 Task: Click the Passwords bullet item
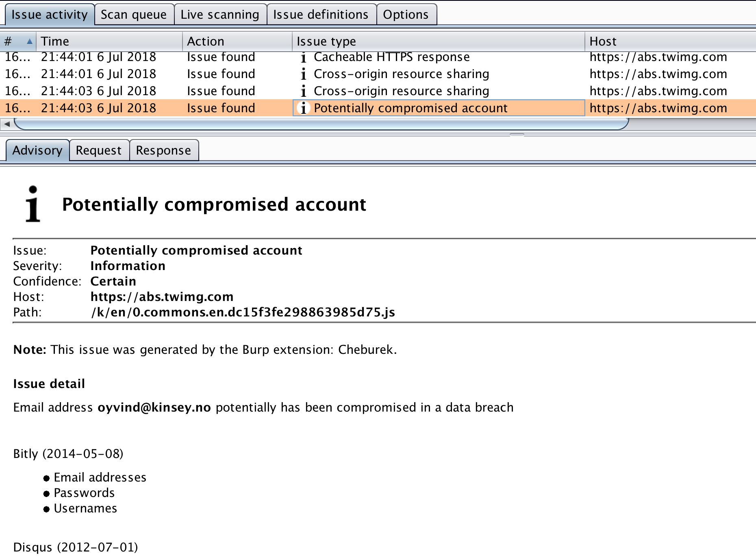coord(84,493)
